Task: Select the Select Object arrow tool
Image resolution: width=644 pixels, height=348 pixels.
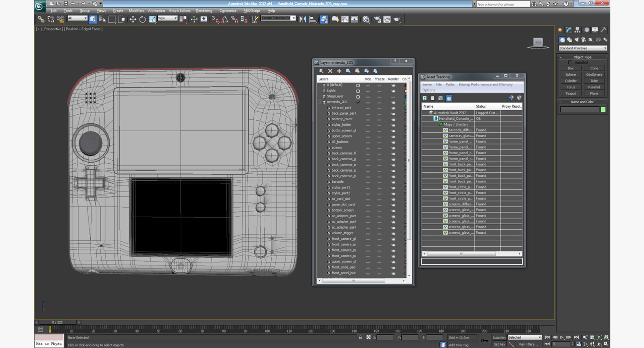Action: click(93, 19)
